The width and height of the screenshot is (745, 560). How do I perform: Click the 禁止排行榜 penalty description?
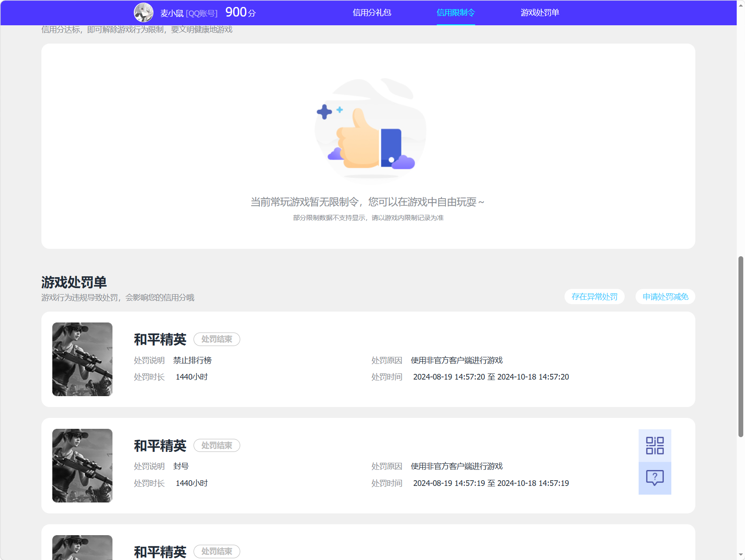(192, 360)
